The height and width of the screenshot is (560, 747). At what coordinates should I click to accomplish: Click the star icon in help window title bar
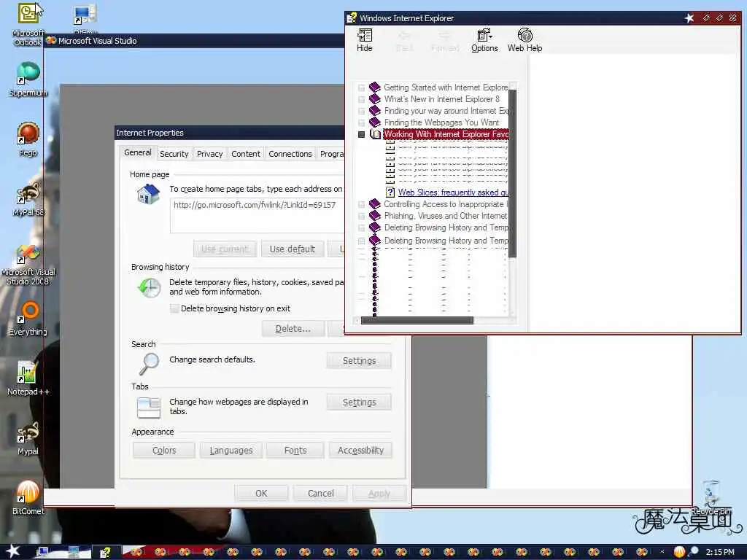pos(689,18)
